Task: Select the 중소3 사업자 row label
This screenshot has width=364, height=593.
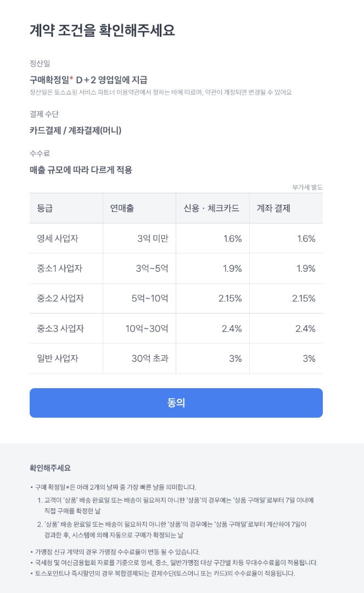Action: point(60,328)
